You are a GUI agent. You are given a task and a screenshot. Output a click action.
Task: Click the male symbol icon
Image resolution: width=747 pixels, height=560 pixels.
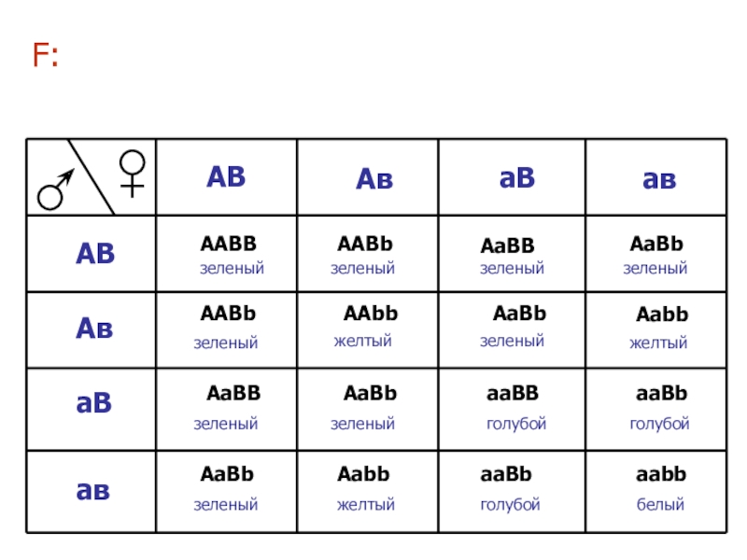click(54, 191)
